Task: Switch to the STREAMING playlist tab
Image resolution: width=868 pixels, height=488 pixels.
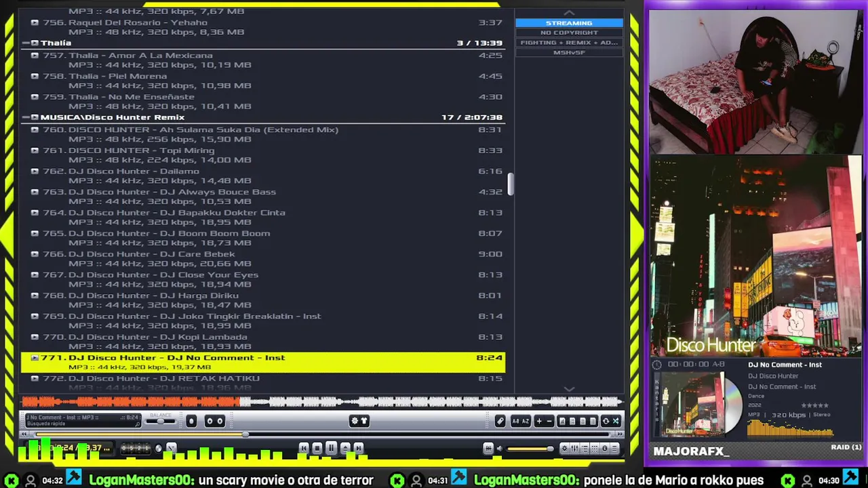Action: (x=569, y=23)
